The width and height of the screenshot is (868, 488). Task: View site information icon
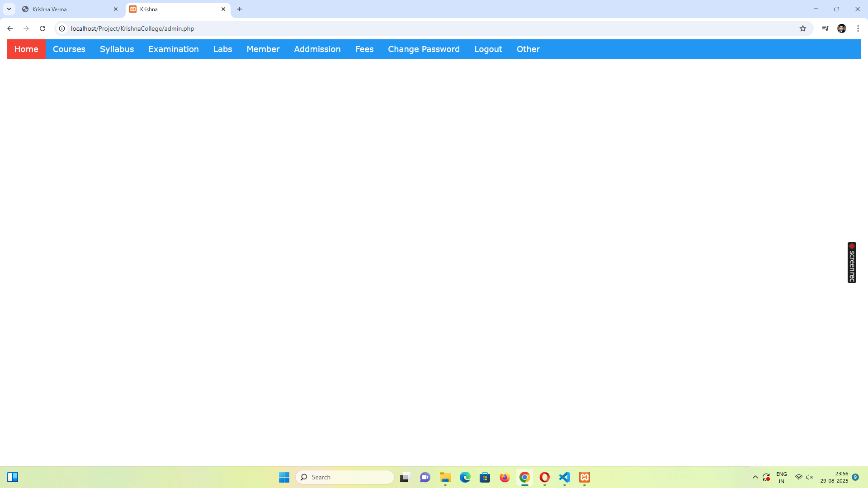[62, 28]
